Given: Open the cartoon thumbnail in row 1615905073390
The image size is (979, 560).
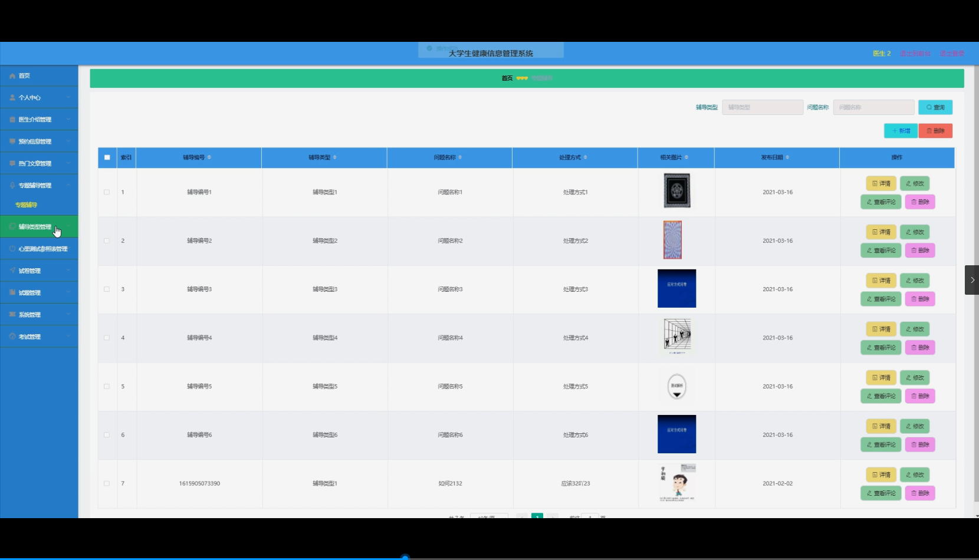Looking at the screenshot, I should tap(677, 483).
